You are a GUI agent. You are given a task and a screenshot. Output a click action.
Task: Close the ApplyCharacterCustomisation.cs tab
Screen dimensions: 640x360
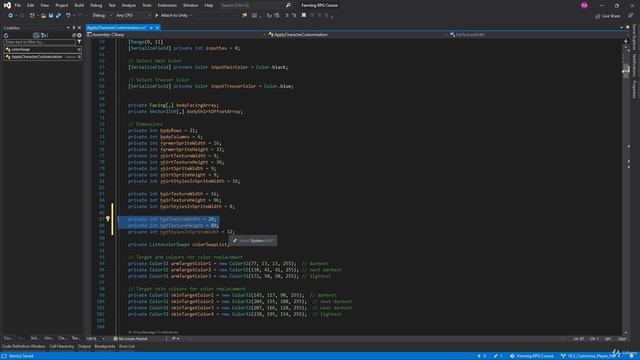click(157, 28)
